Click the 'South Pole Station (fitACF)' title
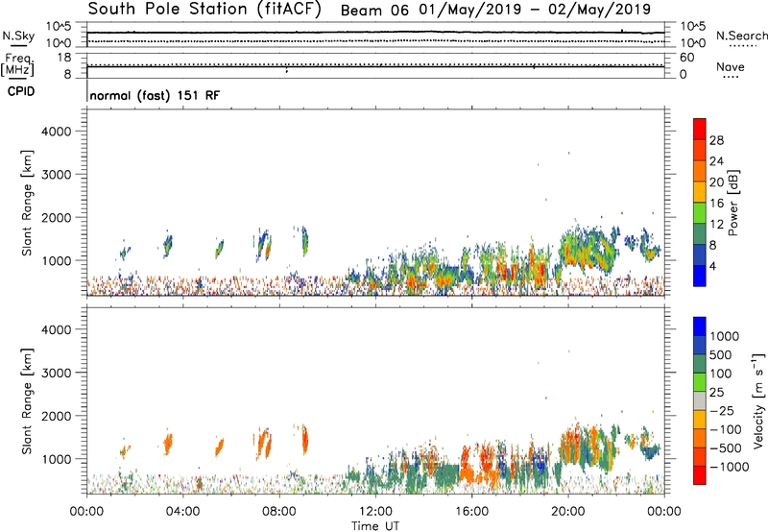 point(204,9)
